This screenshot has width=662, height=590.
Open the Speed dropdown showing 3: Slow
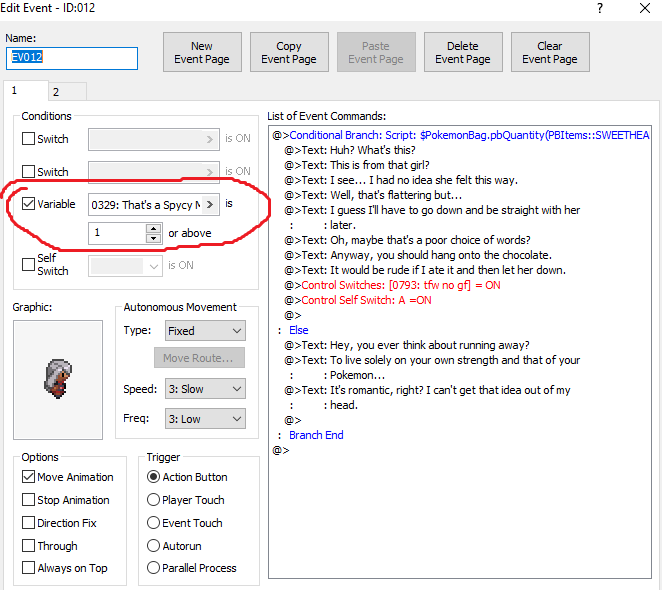(x=204, y=389)
